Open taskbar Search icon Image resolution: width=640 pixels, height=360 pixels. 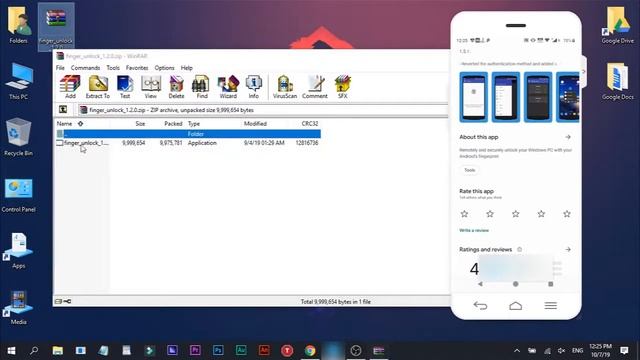[x=34, y=351]
